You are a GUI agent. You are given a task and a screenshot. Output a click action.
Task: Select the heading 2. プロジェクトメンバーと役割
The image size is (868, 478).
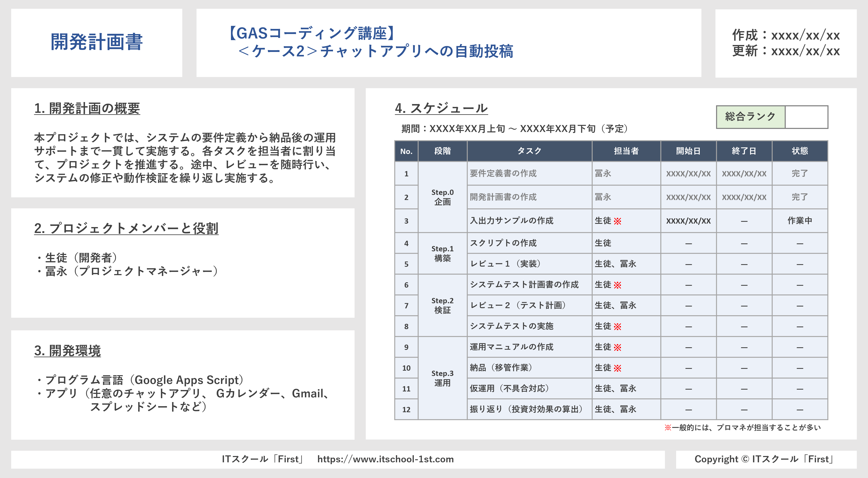126,228
